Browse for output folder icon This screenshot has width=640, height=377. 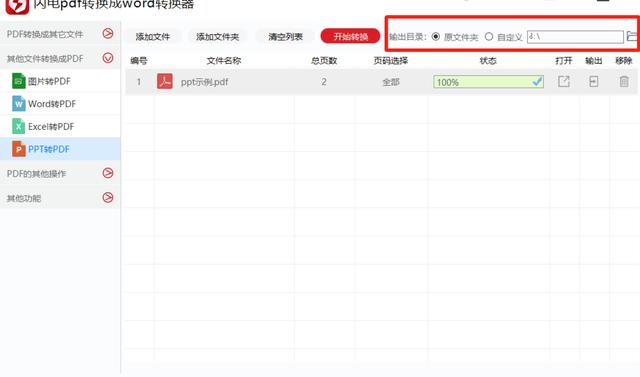633,37
